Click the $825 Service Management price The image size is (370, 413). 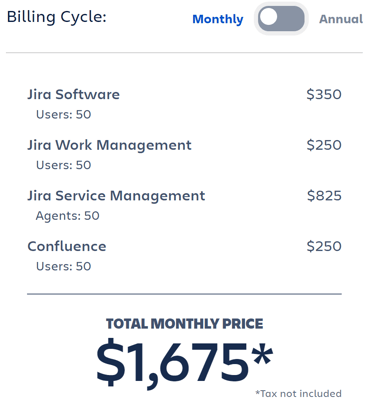tap(324, 196)
